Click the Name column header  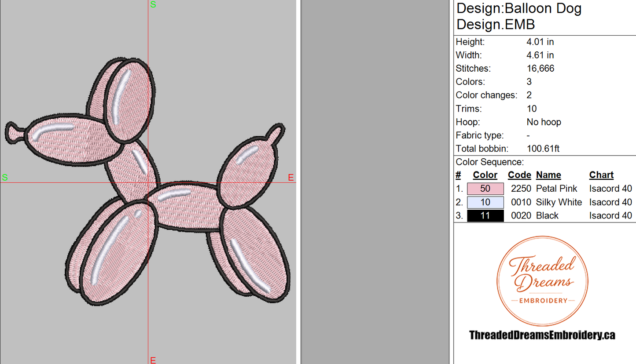pyautogui.click(x=548, y=175)
